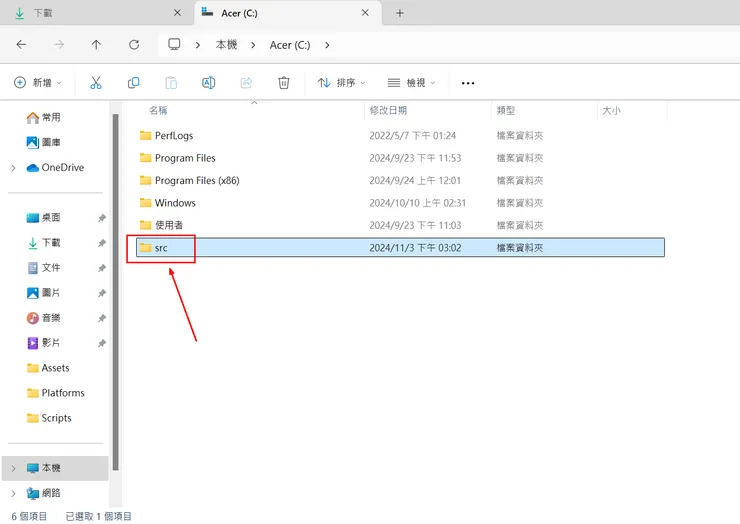The height and width of the screenshot is (524, 740).
Task: Select 本機 (This PC) in sidebar
Action: click(x=55, y=468)
